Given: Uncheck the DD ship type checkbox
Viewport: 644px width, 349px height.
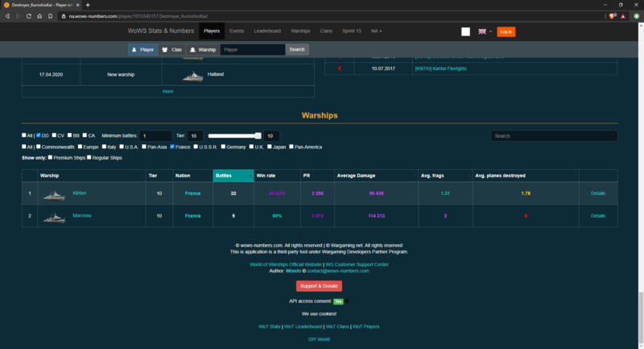Looking at the screenshot, I should (x=38, y=135).
